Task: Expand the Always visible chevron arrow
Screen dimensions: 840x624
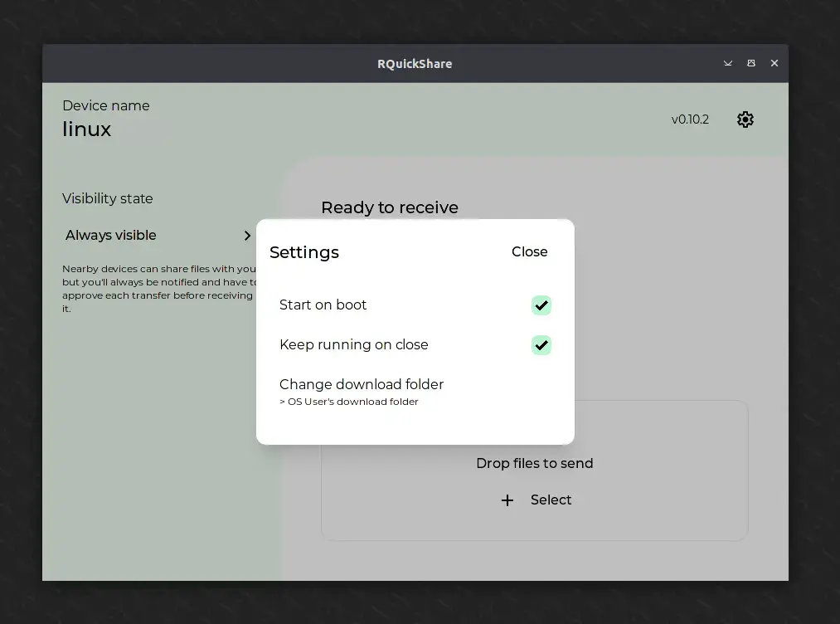Action: pyautogui.click(x=247, y=236)
